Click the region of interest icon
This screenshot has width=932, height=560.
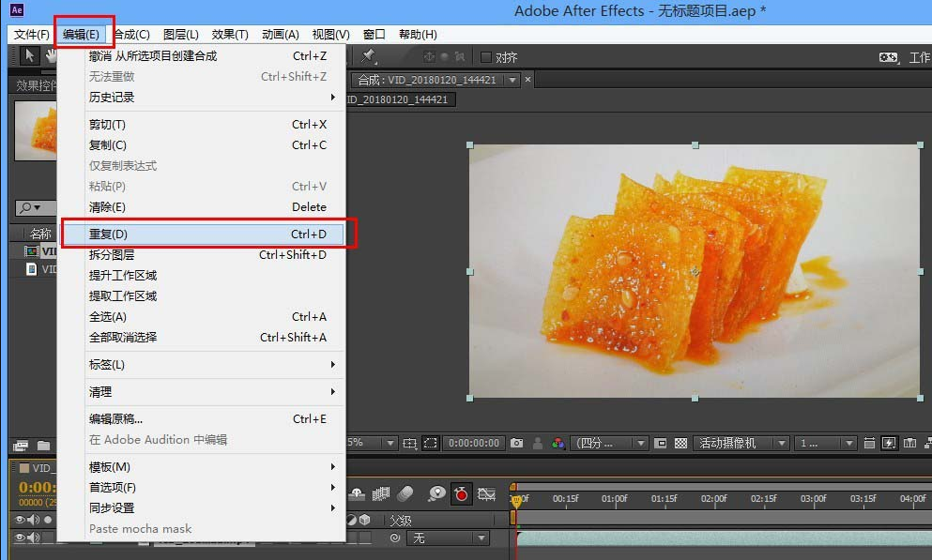point(430,443)
